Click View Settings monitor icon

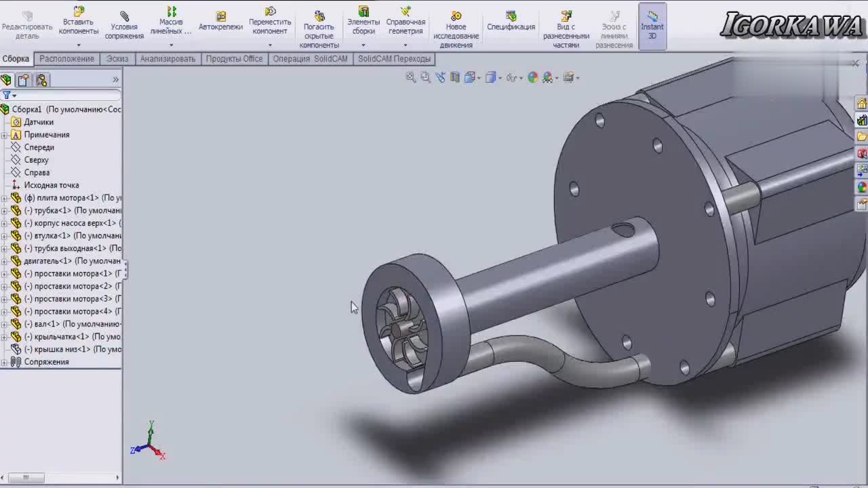pos(568,77)
